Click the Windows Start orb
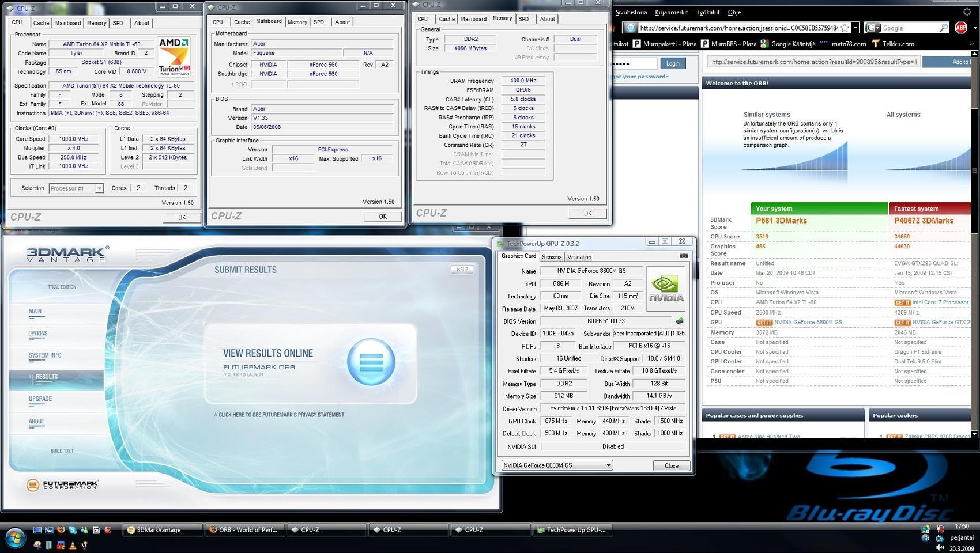 [x=16, y=538]
